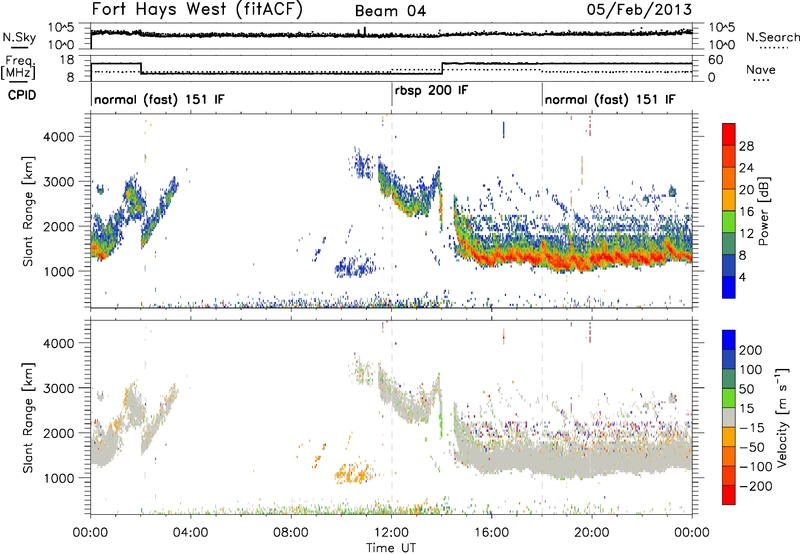Click the 08:00 time axis label
This screenshot has width=800, height=554.
click(x=291, y=533)
